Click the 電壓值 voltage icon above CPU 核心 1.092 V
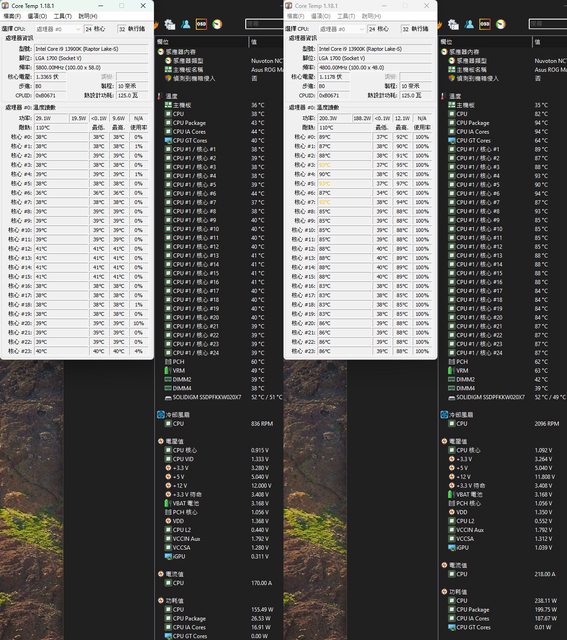 coord(444,441)
